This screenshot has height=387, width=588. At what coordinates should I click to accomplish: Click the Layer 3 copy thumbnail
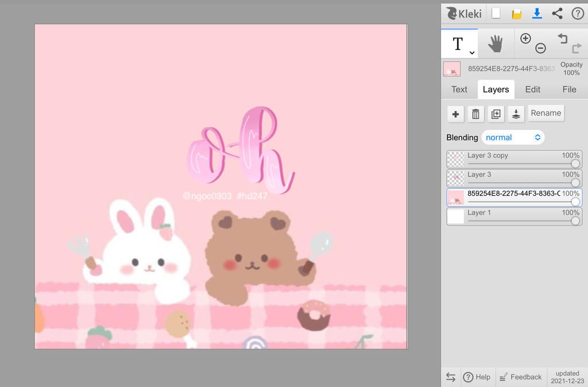(455, 159)
